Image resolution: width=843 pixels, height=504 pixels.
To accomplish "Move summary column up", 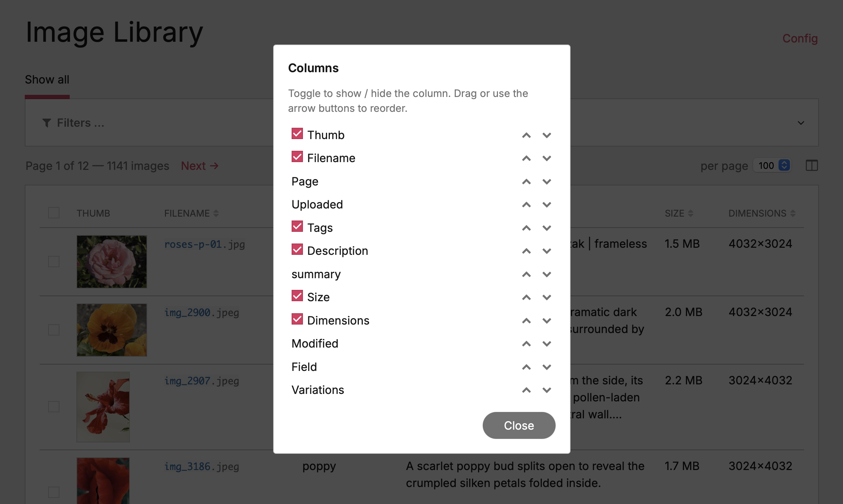I will (x=526, y=274).
